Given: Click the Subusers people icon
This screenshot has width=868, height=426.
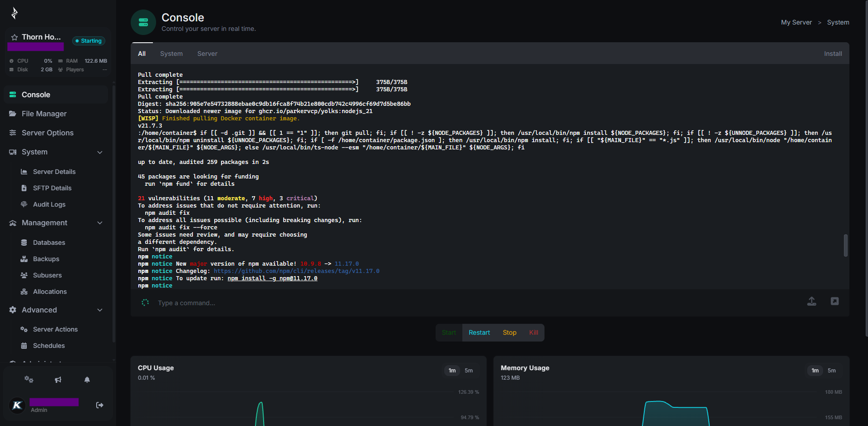Looking at the screenshot, I should point(24,275).
